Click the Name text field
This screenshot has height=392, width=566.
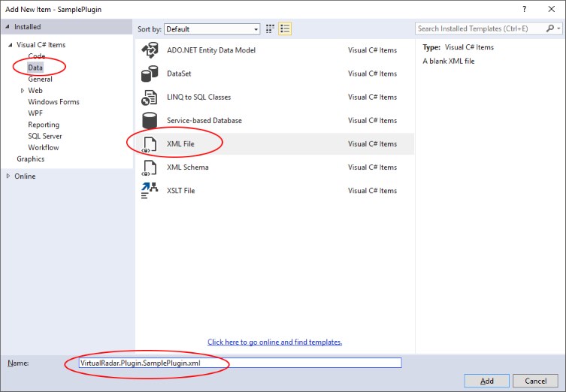click(239, 363)
